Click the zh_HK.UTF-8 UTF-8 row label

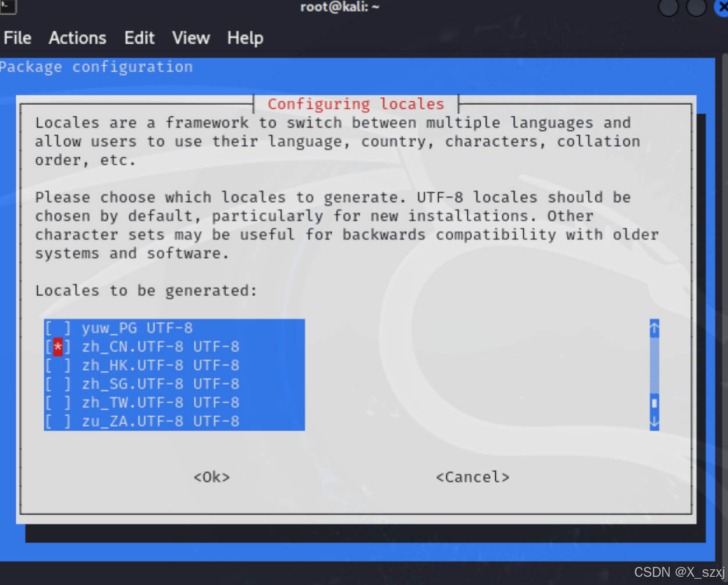click(x=161, y=366)
